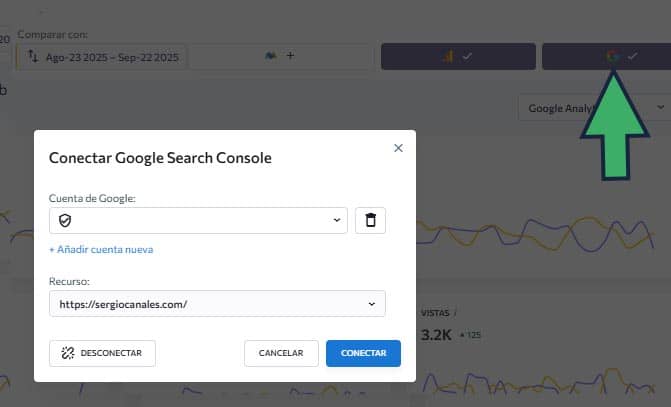This screenshot has height=407, width=671.
Task: Expand the Cuenta de Google dropdown
Action: [x=336, y=220]
